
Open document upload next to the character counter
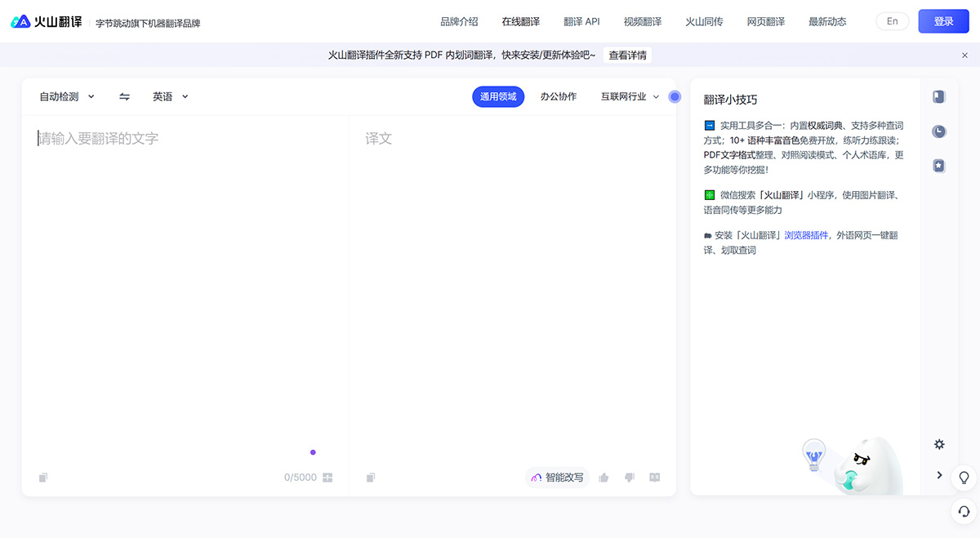[327, 477]
